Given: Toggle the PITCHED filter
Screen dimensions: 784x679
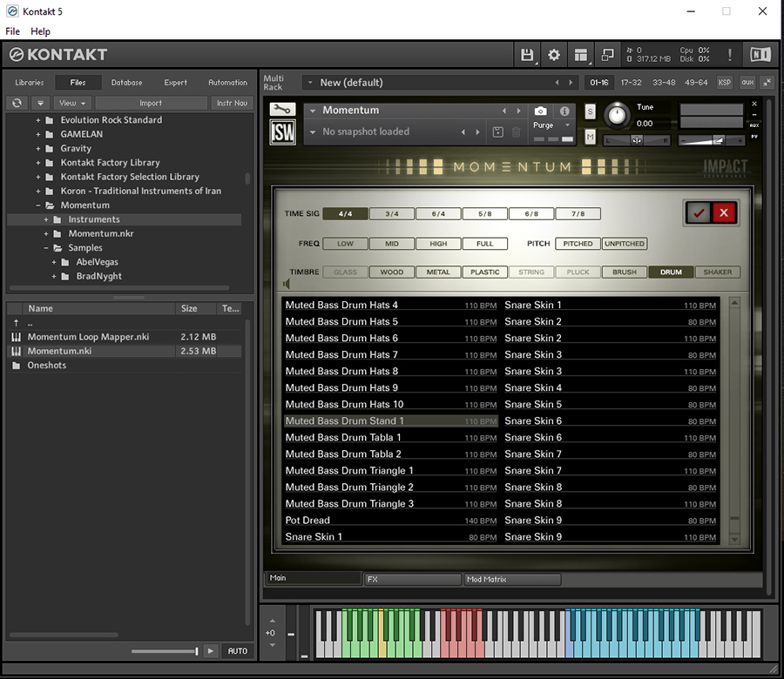Looking at the screenshot, I should tap(578, 244).
